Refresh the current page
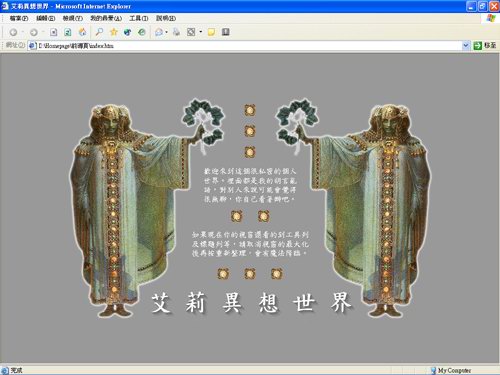Image resolution: width=500 pixels, height=375 pixels. (68, 32)
